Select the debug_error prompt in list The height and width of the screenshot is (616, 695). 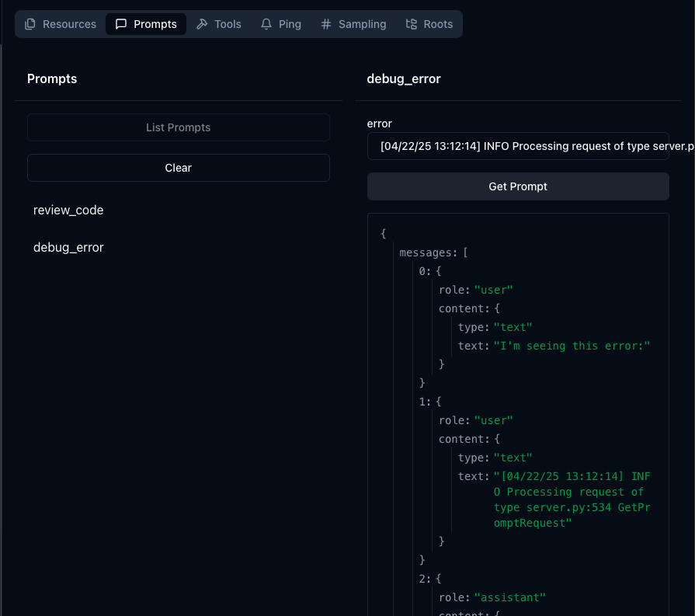68,248
